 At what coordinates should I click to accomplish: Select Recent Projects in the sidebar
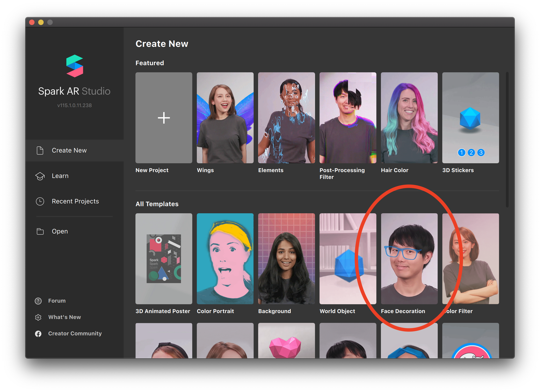click(75, 201)
